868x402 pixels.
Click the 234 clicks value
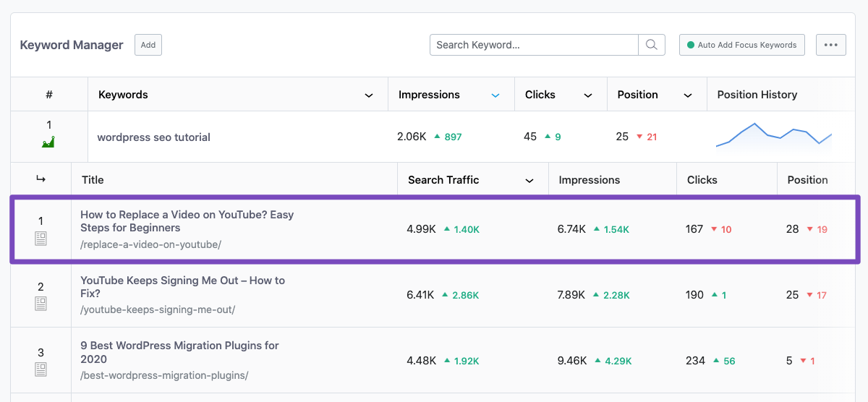coord(695,360)
